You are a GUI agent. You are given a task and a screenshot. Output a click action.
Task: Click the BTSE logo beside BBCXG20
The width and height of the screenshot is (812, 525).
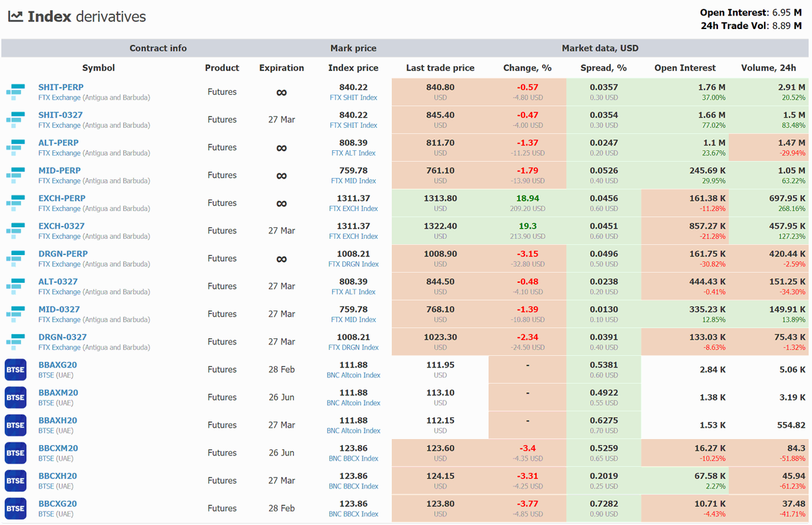tap(15, 509)
